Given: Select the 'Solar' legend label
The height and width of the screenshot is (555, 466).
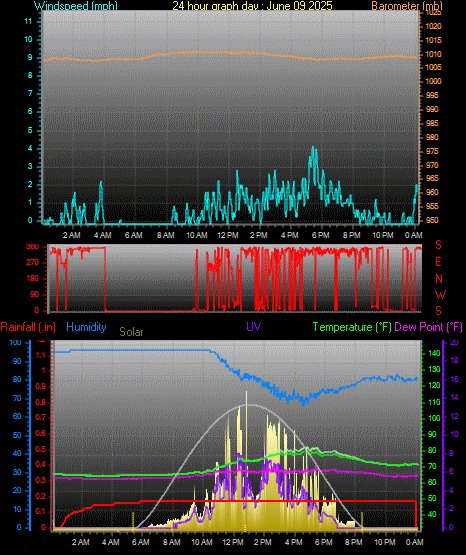Looking at the screenshot, I should point(131,332).
